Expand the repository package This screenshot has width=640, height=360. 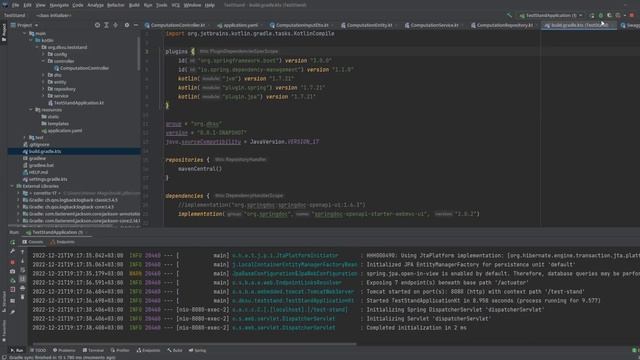click(43, 89)
